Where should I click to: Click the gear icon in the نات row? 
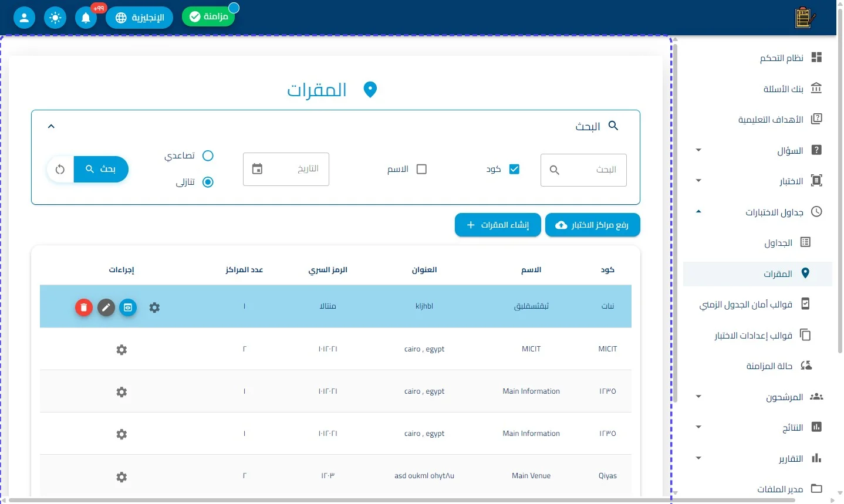(154, 307)
